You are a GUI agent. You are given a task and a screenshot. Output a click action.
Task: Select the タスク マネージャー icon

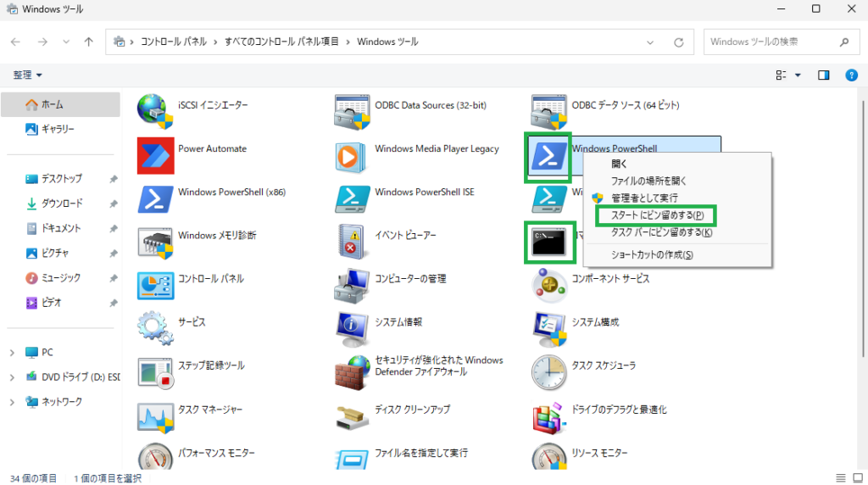[x=156, y=417]
